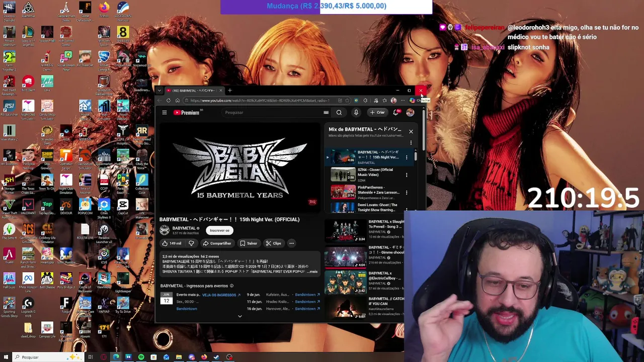Viewport: 644px width, 362px height.
Task: Open options for PinkPantheress Stateside playlist item
Action: click(407, 193)
